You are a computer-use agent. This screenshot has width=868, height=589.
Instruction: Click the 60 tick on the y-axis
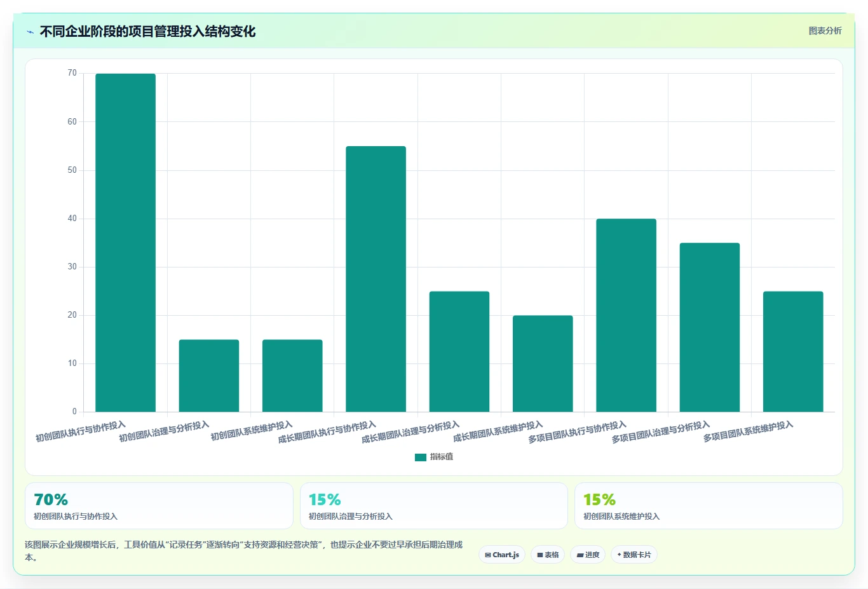pyautogui.click(x=72, y=121)
